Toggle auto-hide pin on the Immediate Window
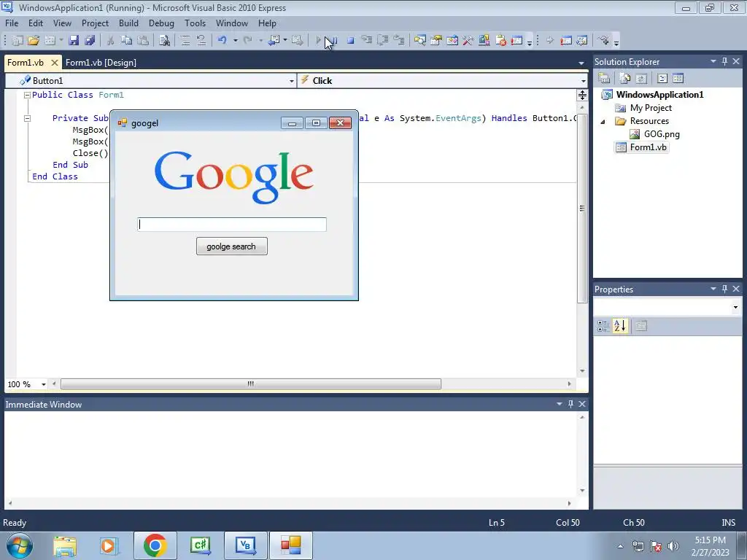747x560 pixels. (570, 404)
